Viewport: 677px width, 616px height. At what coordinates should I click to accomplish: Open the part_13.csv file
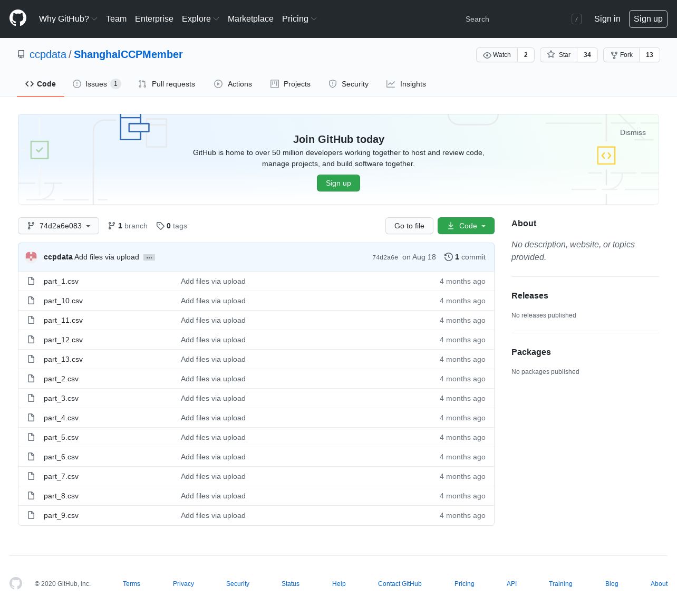(x=63, y=360)
